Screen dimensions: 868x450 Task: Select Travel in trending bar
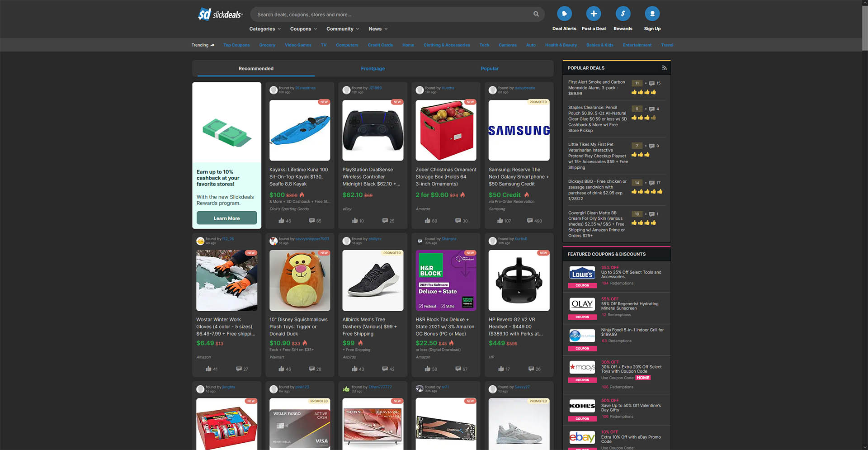[667, 45]
